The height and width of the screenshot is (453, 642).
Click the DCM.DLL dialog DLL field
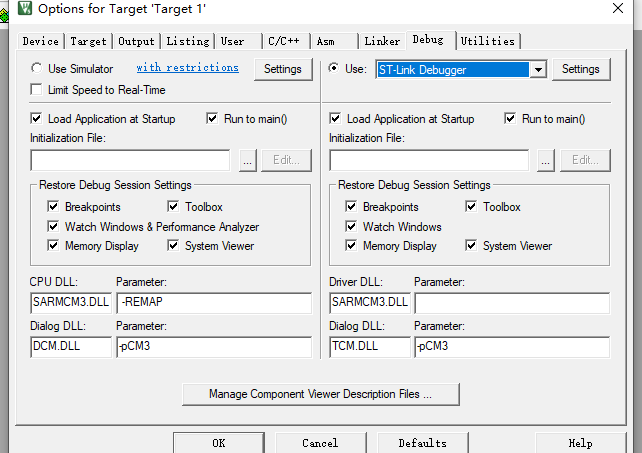pos(71,347)
